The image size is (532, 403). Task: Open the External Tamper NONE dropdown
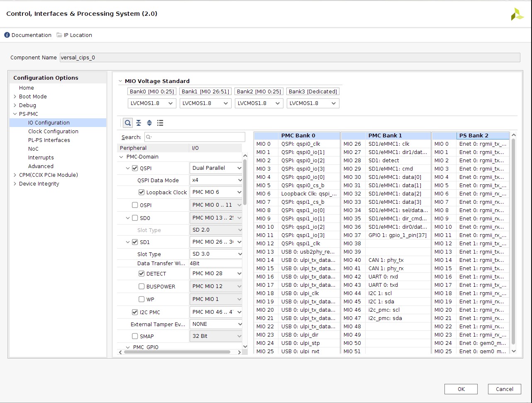(x=216, y=324)
